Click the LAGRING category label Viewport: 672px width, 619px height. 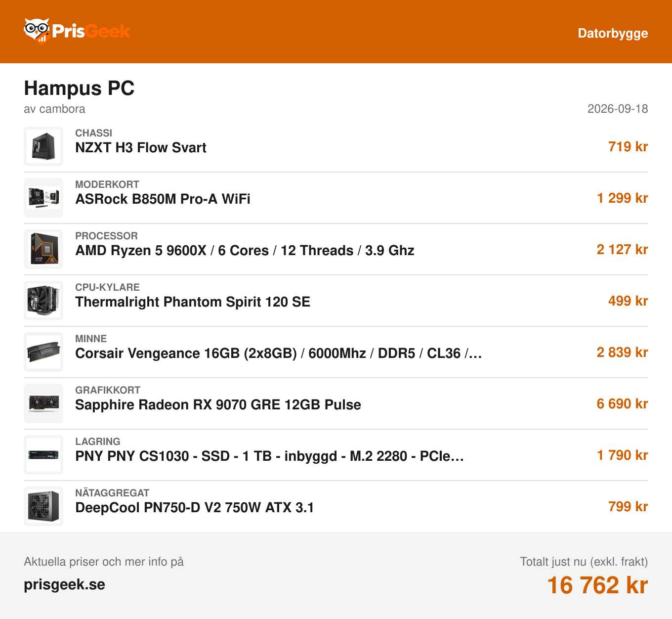coord(98,442)
